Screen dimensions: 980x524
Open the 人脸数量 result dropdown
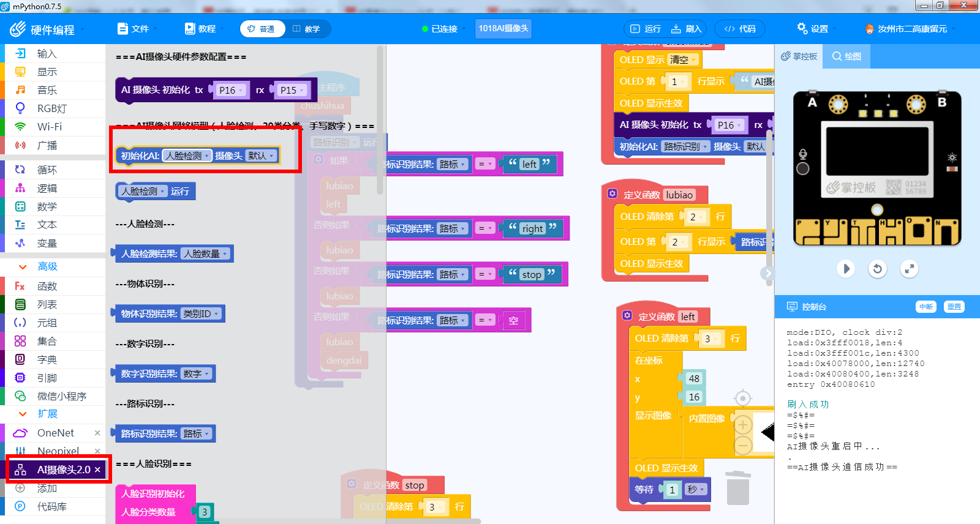coord(205,253)
